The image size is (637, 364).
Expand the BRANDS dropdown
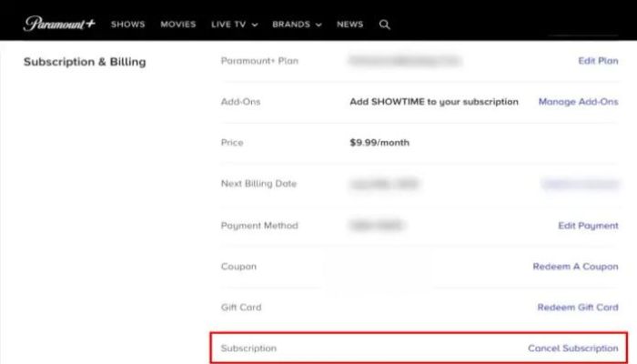[296, 25]
